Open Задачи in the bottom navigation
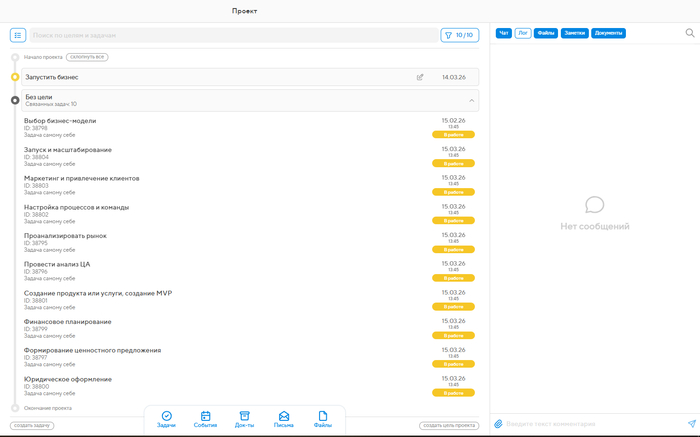 coord(167,419)
